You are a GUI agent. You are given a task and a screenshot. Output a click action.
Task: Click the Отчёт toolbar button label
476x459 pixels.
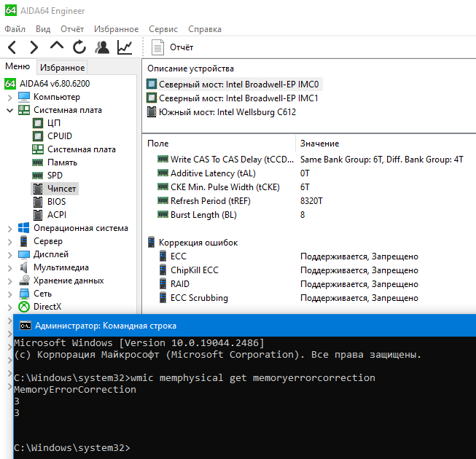click(x=182, y=47)
